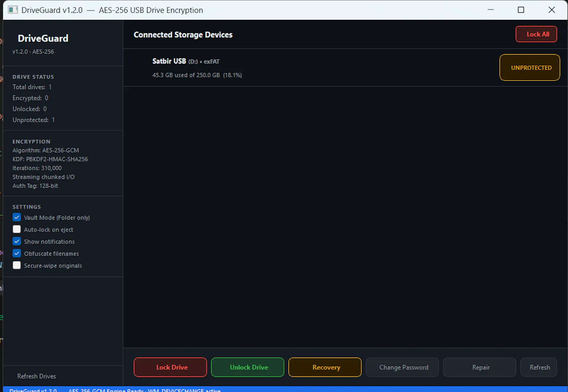The image size is (568, 392).
Task: Toggle Auto-lock on eject checkbox
Action: click(x=17, y=229)
